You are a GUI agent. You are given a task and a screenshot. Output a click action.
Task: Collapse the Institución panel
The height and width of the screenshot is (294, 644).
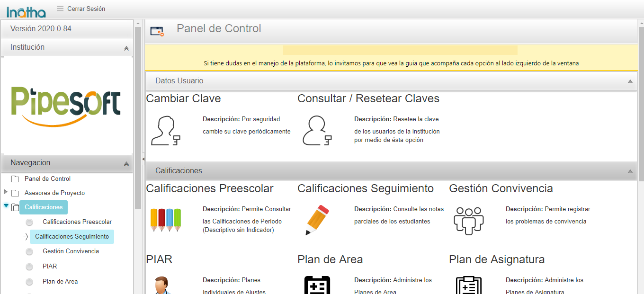coord(126,48)
